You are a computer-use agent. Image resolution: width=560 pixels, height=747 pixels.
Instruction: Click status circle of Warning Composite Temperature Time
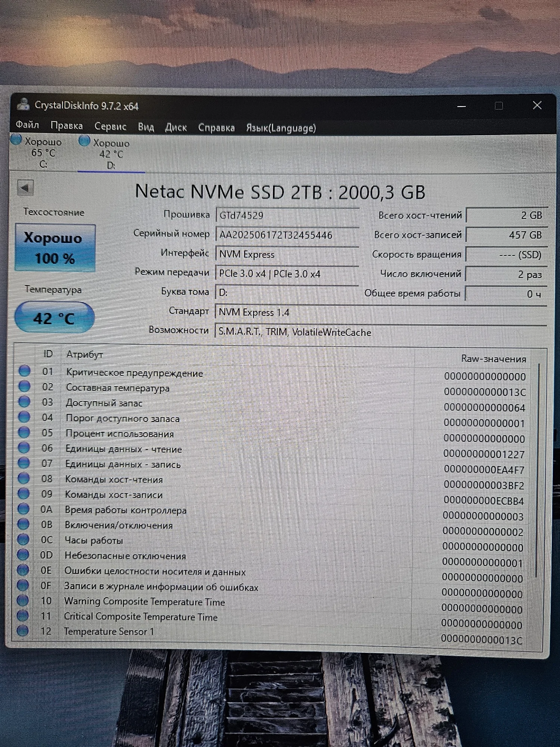click(23, 601)
